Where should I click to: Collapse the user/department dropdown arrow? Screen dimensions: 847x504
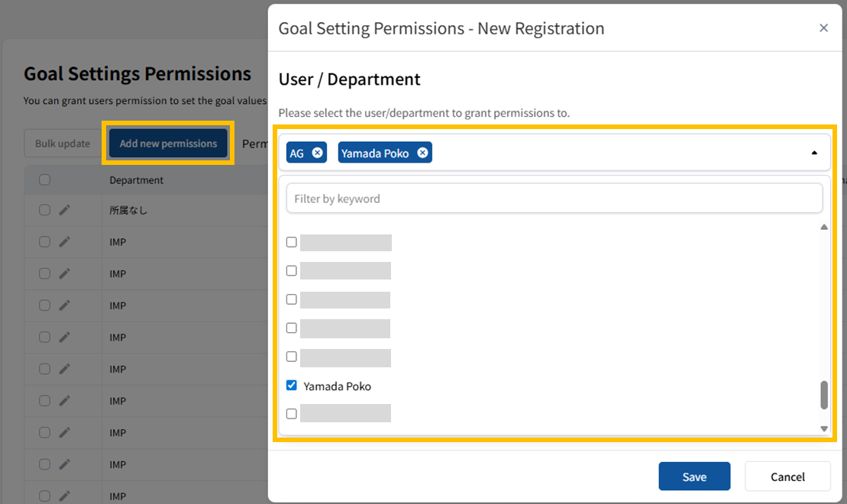pyautogui.click(x=814, y=153)
